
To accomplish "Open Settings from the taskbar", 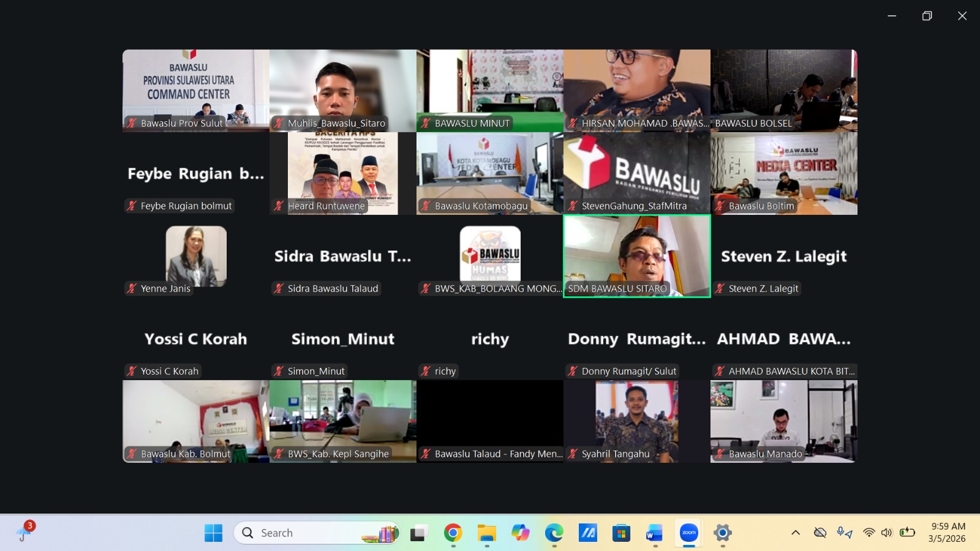I will click(723, 533).
